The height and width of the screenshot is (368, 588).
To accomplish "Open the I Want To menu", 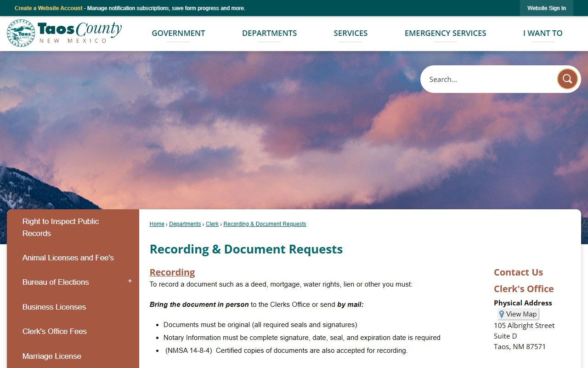I will (543, 33).
